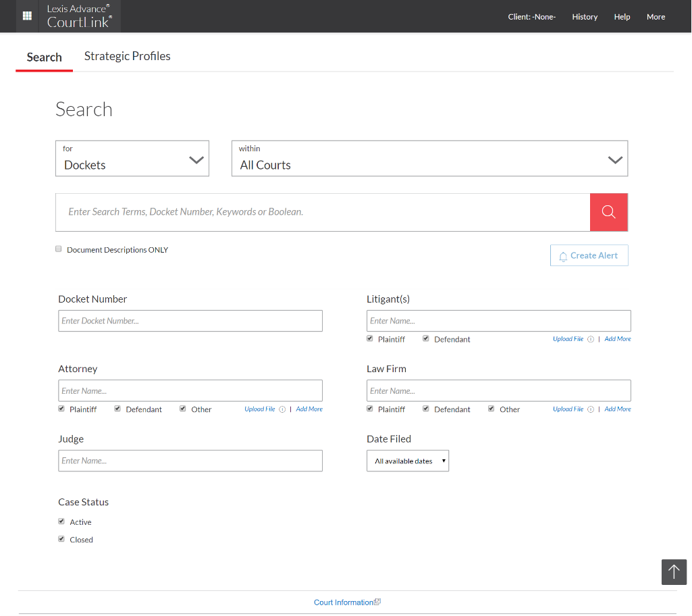
Task: Open the More menu
Action: (656, 17)
